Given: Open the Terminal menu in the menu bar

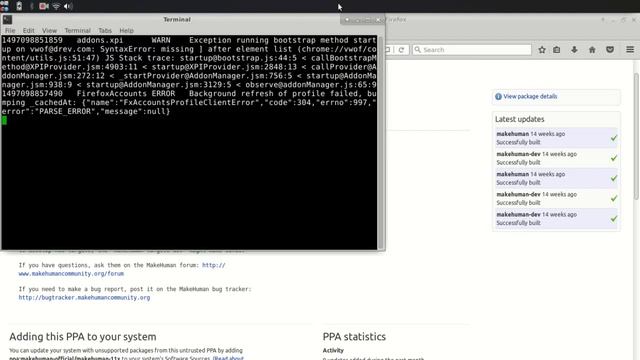Looking at the screenshot, I should [78, 31].
